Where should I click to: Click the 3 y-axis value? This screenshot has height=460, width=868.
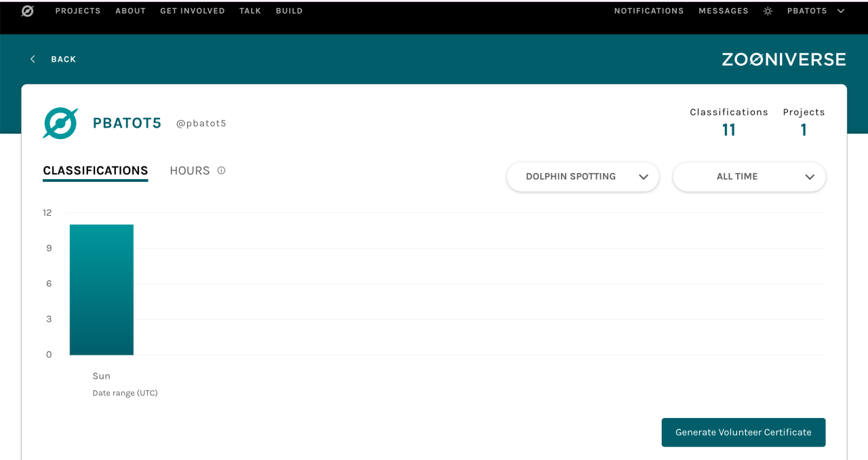coord(49,319)
